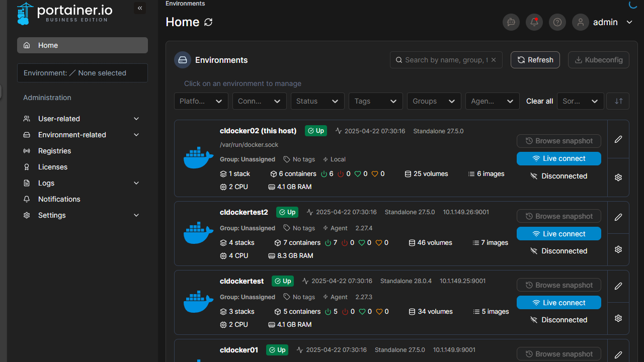Open the notifications bell in header
The width and height of the screenshot is (644, 362).
pyautogui.click(x=534, y=22)
